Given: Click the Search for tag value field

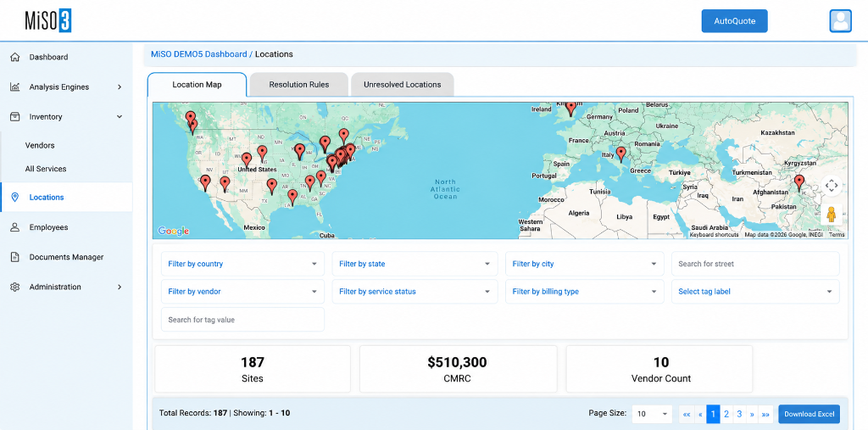Looking at the screenshot, I should coord(242,320).
